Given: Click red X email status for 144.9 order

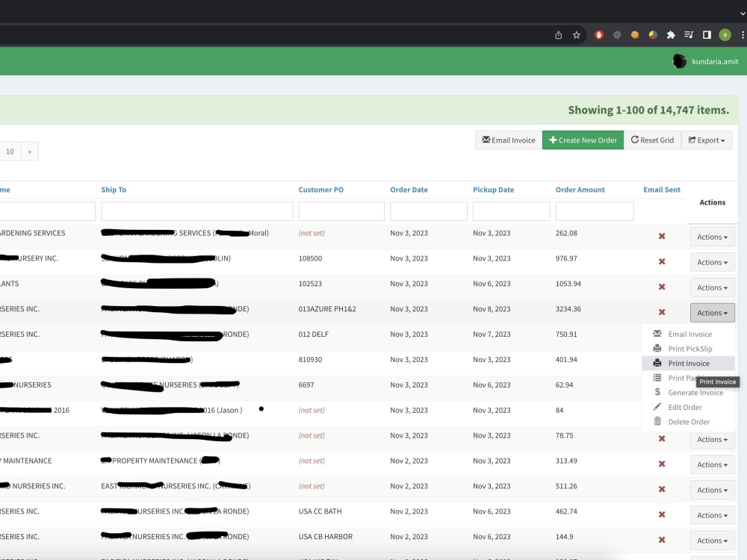Looking at the screenshot, I should coord(662,540).
